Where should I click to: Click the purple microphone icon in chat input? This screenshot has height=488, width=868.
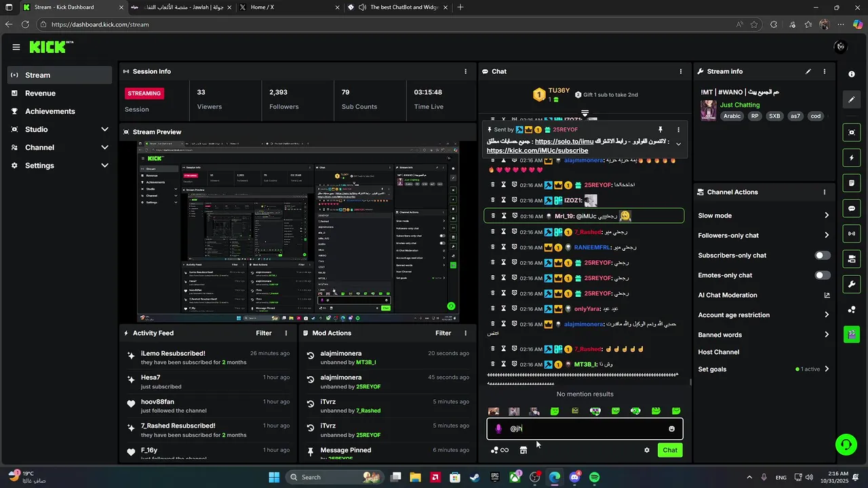pyautogui.click(x=498, y=428)
